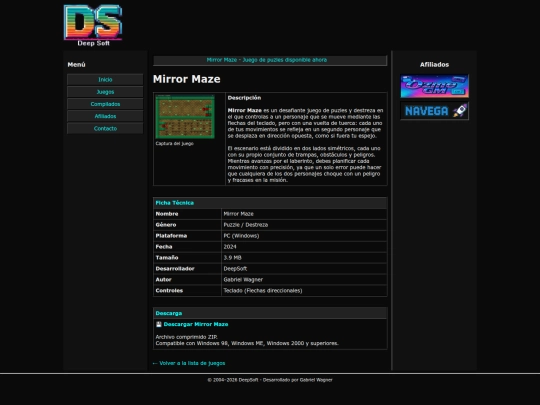This screenshot has width=540, height=405.
Task: Click the Deep Soft DS logo
Action: pos(93,25)
